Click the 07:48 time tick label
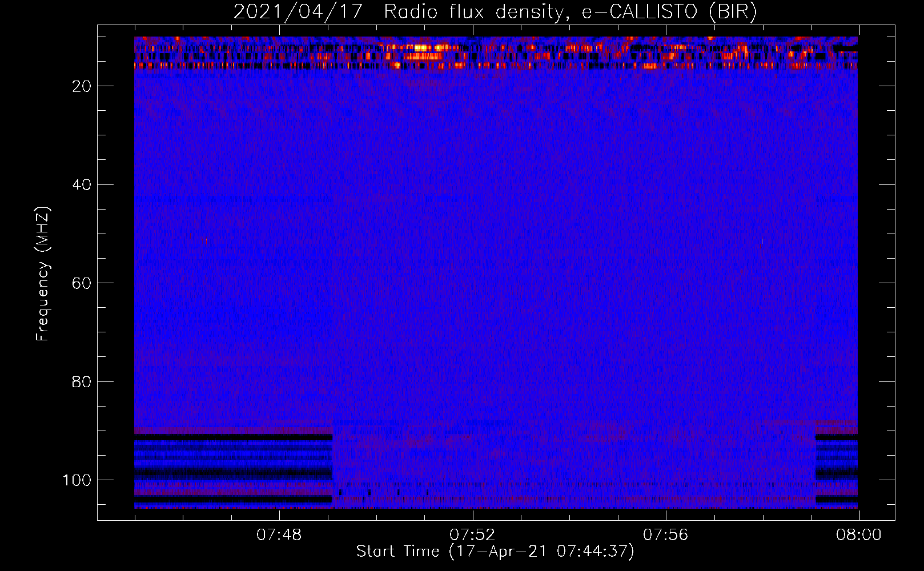 (x=279, y=535)
